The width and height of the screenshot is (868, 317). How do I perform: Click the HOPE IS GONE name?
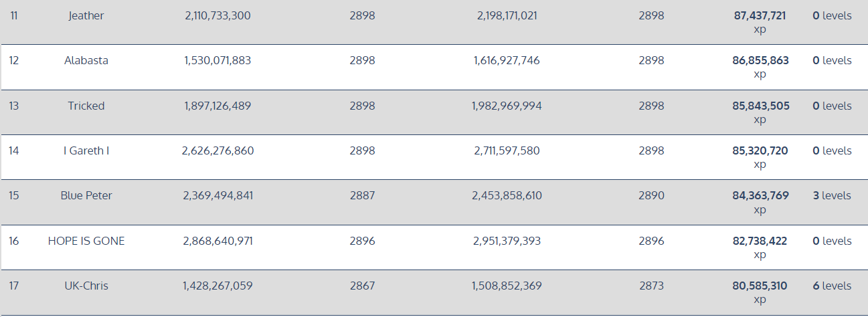(86, 241)
